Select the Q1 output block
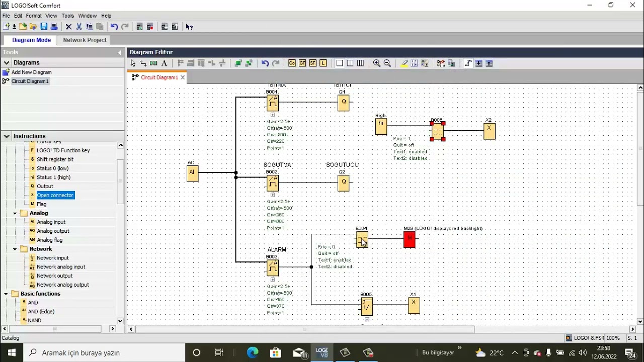The height and width of the screenshot is (362, 644). 344,103
